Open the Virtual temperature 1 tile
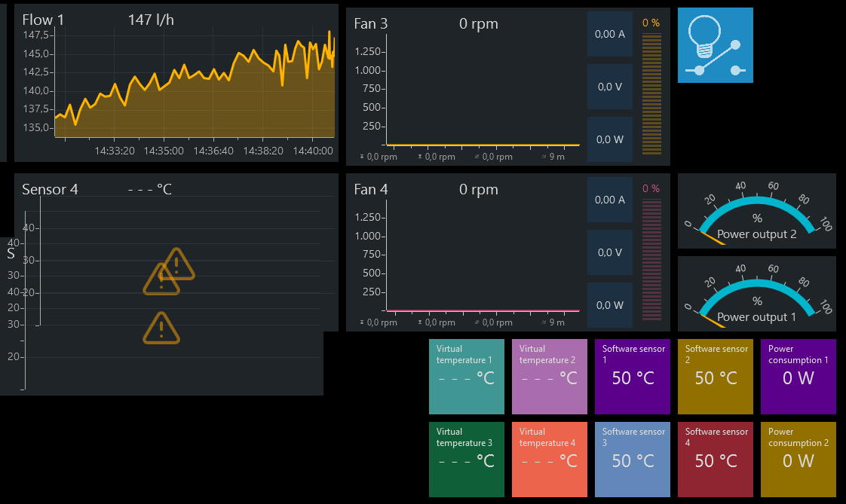Image resolution: width=846 pixels, height=504 pixels. (467, 377)
